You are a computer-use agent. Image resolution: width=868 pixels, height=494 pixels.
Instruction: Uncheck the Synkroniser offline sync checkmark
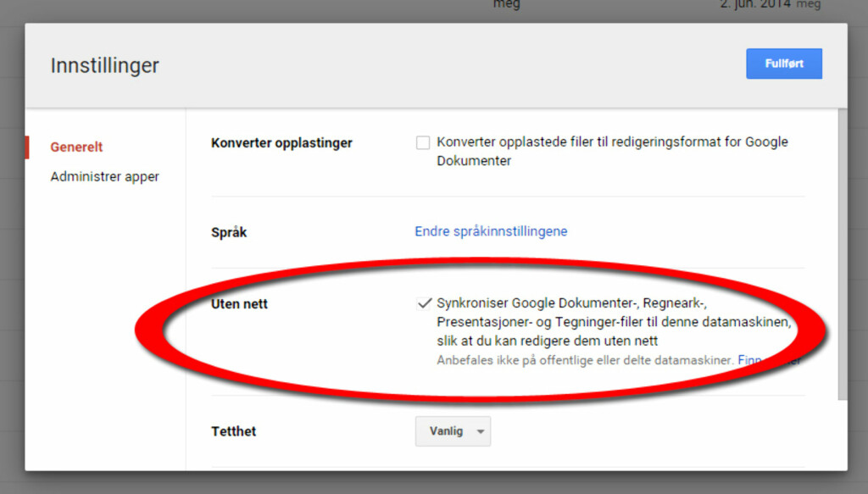point(425,303)
